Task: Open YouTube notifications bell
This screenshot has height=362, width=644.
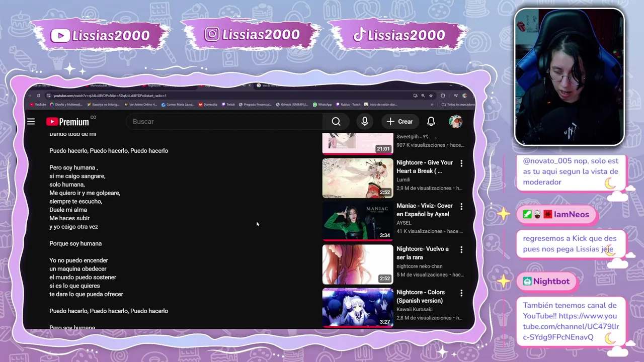Action: click(x=431, y=121)
